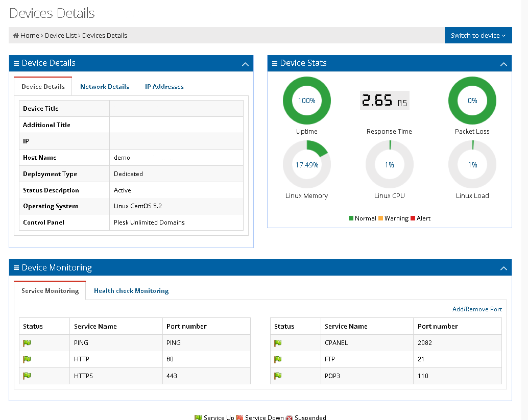Click the FTP service status flag

(x=278, y=359)
